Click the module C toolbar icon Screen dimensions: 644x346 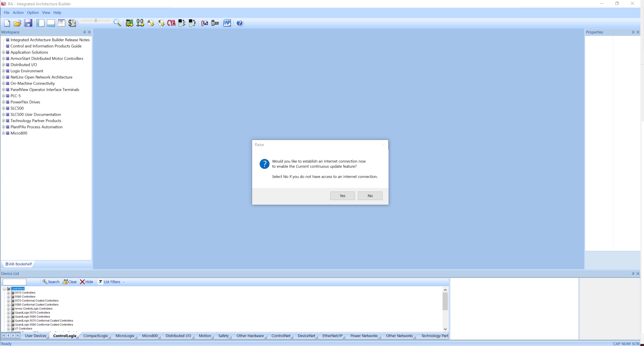pyautogui.click(x=182, y=23)
